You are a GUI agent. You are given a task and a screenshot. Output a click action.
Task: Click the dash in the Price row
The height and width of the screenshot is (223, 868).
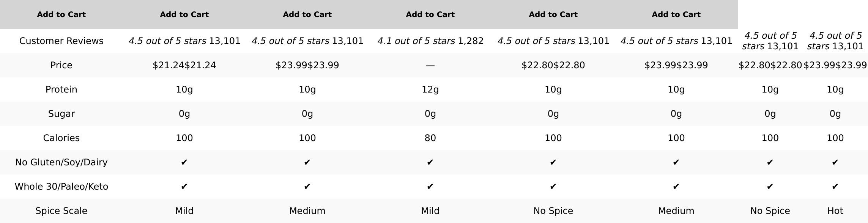(x=430, y=65)
